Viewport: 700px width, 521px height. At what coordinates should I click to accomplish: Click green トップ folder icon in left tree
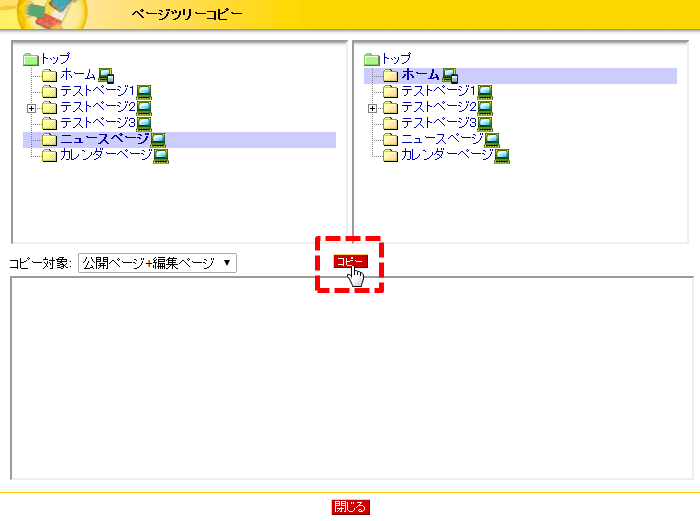point(31,59)
